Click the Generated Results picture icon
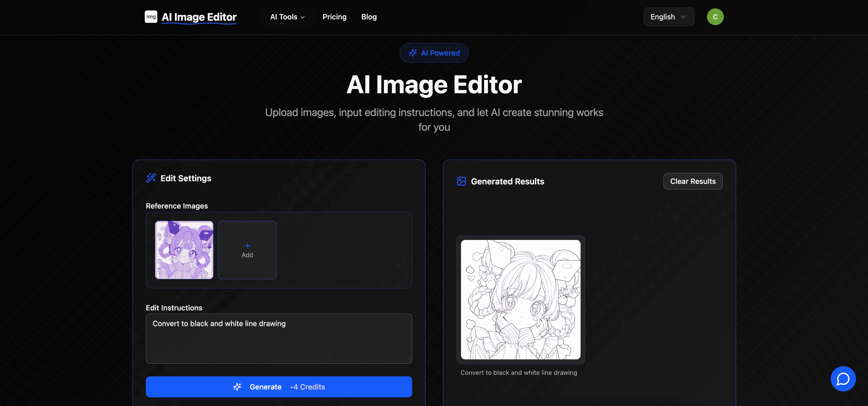The width and height of the screenshot is (868, 406). tap(461, 182)
